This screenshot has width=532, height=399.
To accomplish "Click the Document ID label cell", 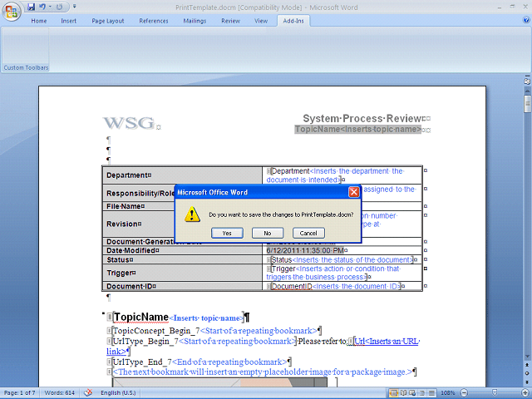I will tap(182, 286).
